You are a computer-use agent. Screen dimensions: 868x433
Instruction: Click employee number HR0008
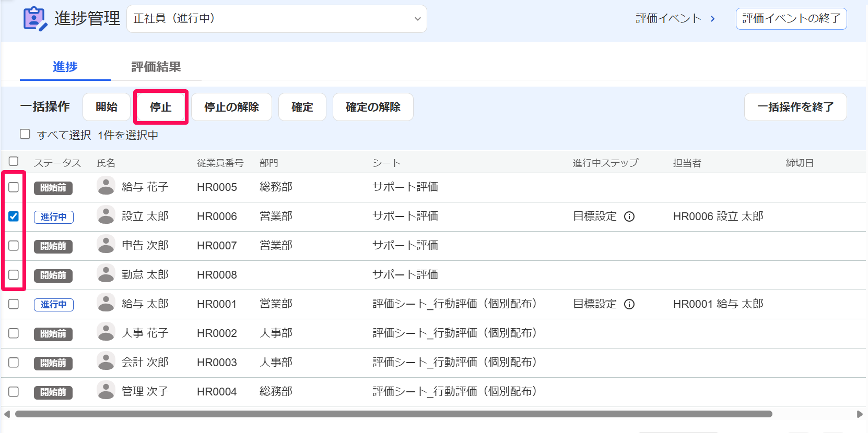217,275
